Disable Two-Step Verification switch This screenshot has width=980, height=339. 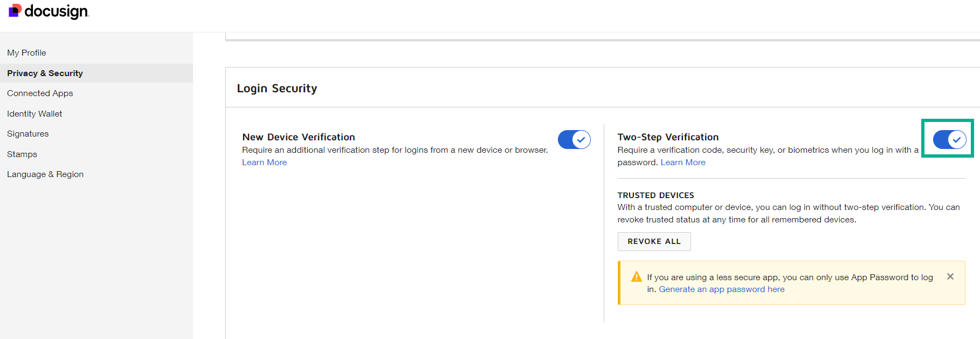[x=949, y=140]
